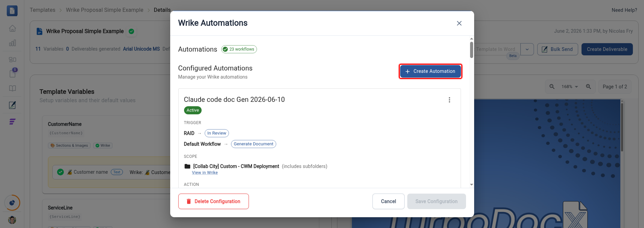Open the Home icon in sidebar

pyautogui.click(x=12, y=28)
